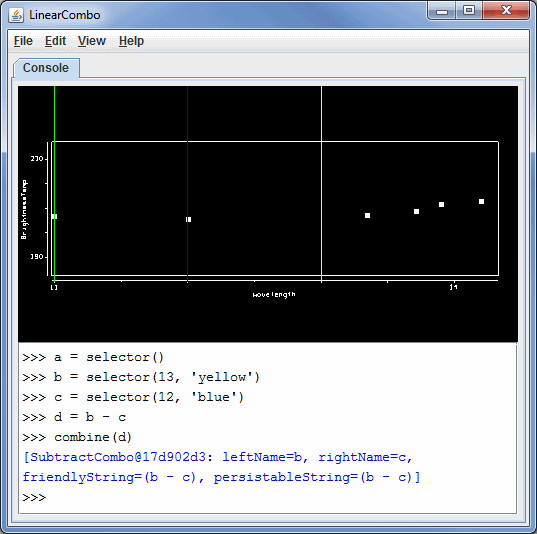The width and height of the screenshot is (537, 534).
Task: Click the Wavelength axis label
Action: pyautogui.click(x=274, y=295)
